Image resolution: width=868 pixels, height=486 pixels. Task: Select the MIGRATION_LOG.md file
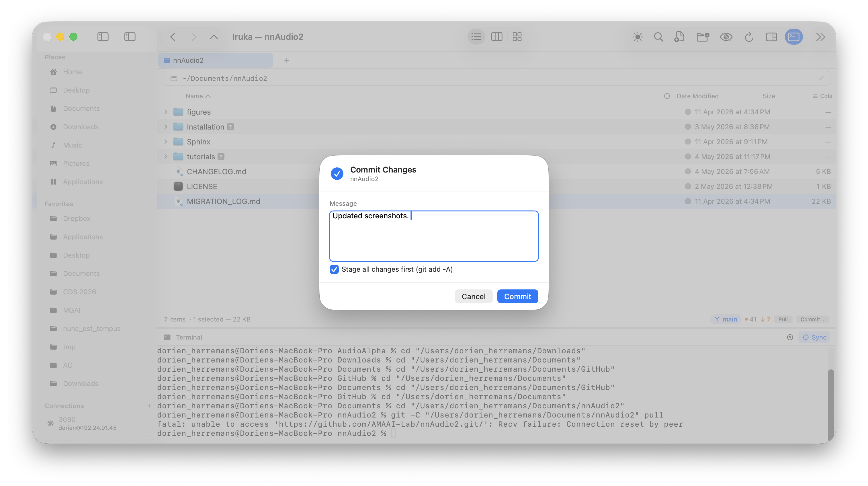(496, 201)
